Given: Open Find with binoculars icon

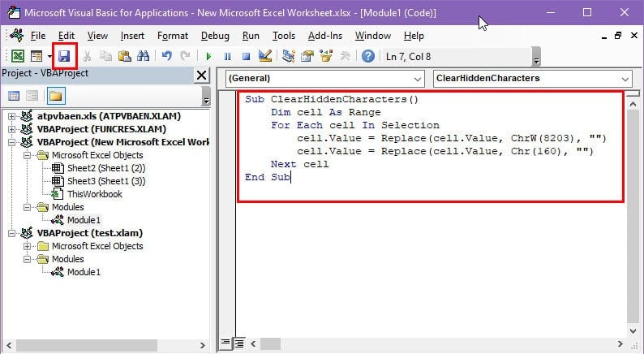Looking at the screenshot, I should pyautogui.click(x=143, y=56).
